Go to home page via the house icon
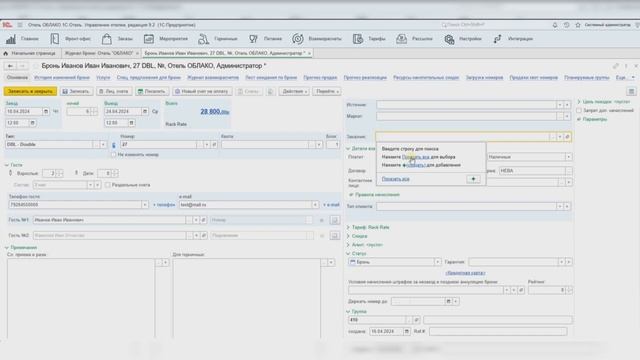Image resolution: width=640 pixels, height=360 pixels. click(x=6, y=53)
